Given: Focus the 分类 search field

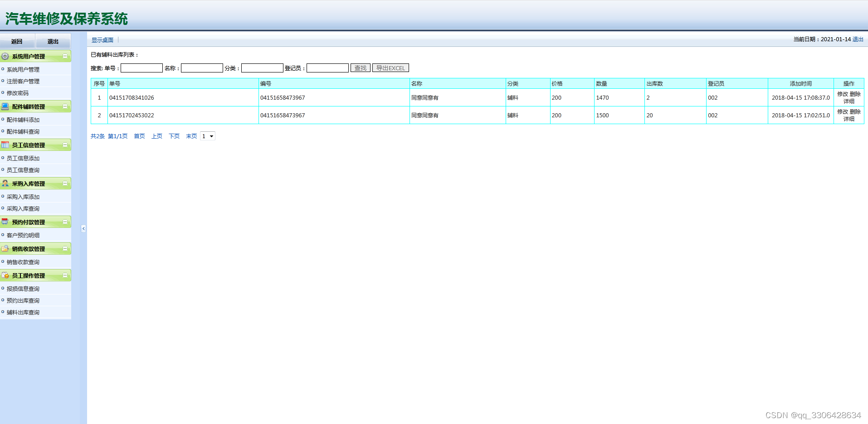Looking at the screenshot, I should coord(262,68).
